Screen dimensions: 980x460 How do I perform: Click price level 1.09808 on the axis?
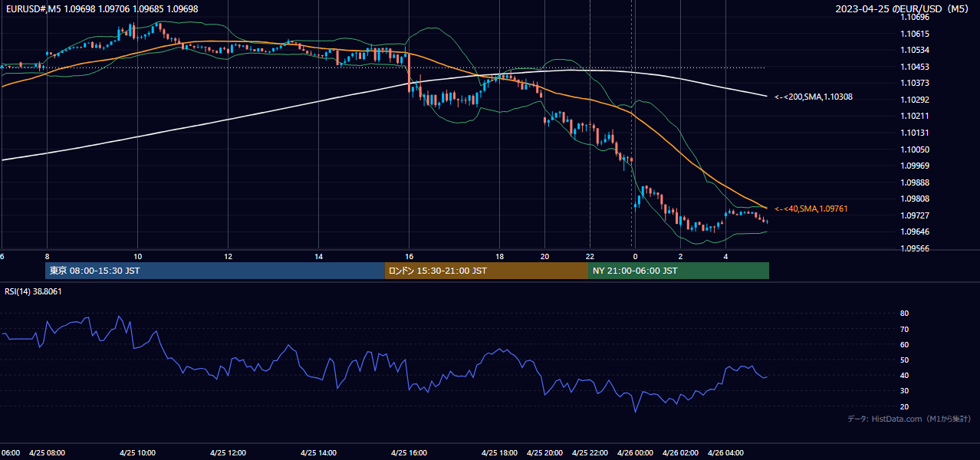pyautogui.click(x=915, y=199)
